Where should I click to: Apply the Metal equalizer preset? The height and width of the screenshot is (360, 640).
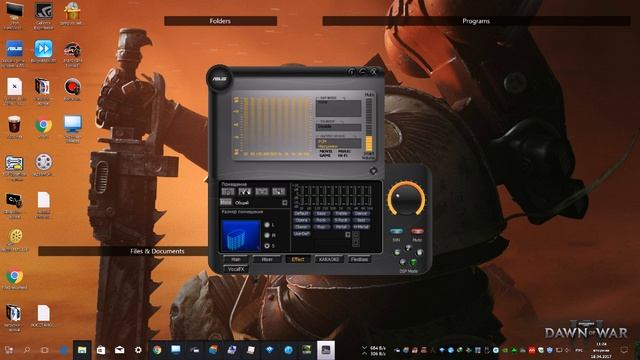(x=341, y=227)
